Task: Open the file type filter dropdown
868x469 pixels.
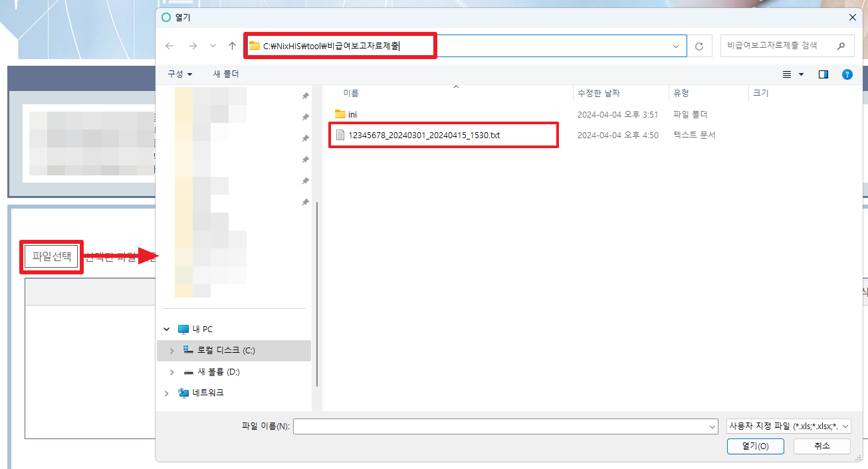Action: point(789,426)
